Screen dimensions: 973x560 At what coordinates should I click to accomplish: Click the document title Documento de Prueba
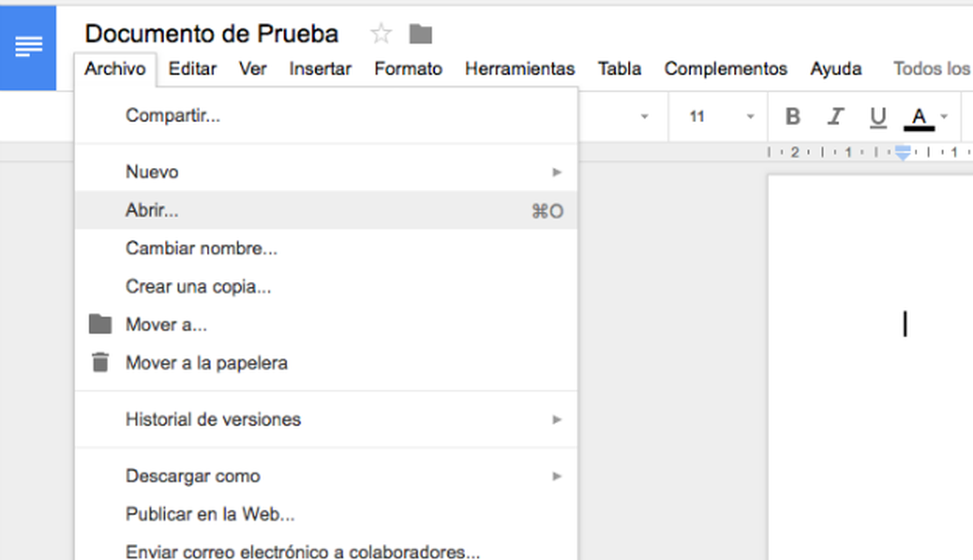pyautogui.click(x=212, y=32)
